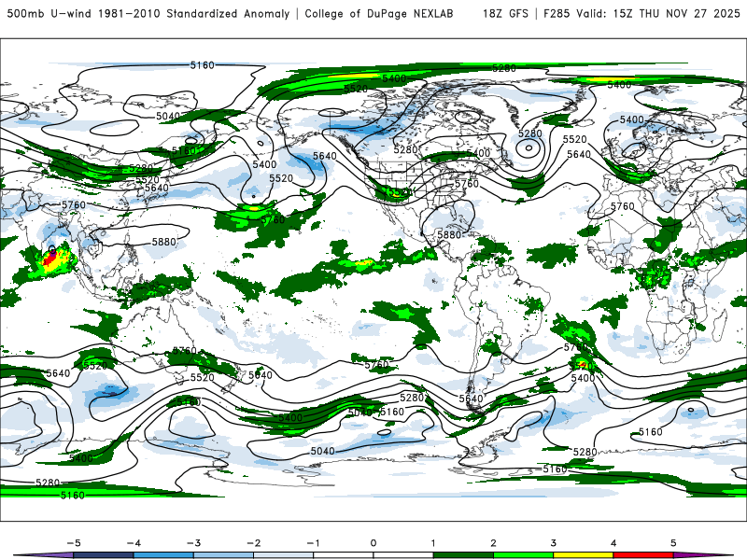Click the 'College of DuPage NEXLAB' text
Screen dimensions: 747x560
coord(379,13)
